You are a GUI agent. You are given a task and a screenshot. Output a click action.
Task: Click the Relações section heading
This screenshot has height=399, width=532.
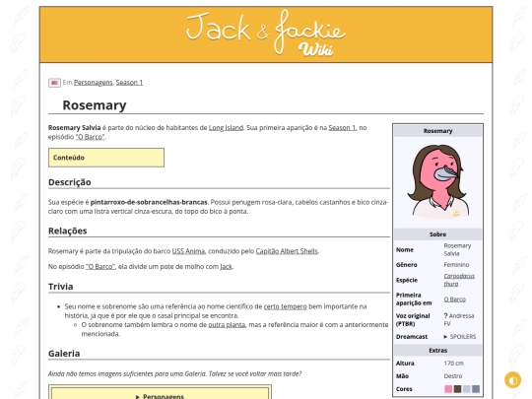(x=68, y=232)
